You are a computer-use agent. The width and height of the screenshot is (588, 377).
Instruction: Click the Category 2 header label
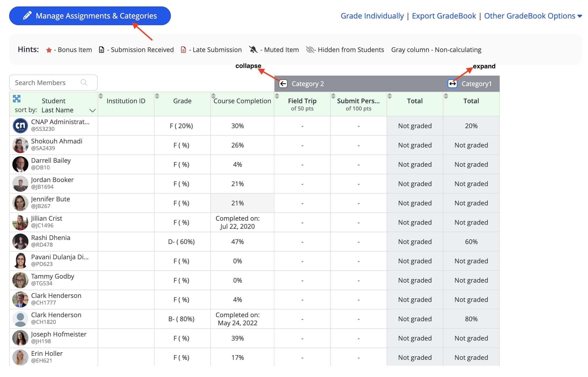pyautogui.click(x=308, y=84)
